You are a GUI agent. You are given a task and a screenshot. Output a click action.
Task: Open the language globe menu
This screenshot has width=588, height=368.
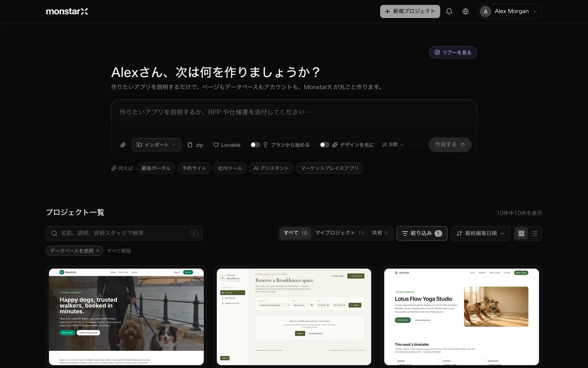coord(465,11)
